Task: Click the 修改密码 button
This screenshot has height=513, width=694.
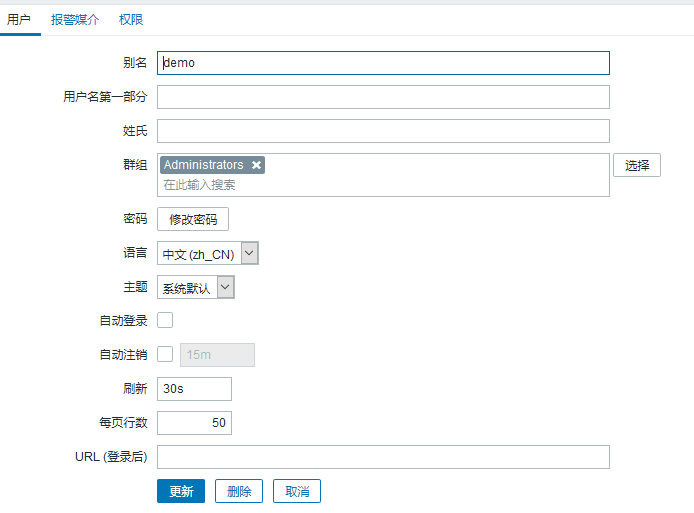Action: [193, 219]
